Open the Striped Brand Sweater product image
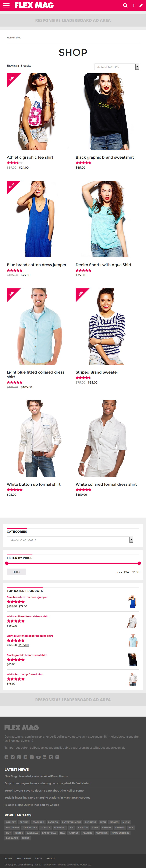 107,326
